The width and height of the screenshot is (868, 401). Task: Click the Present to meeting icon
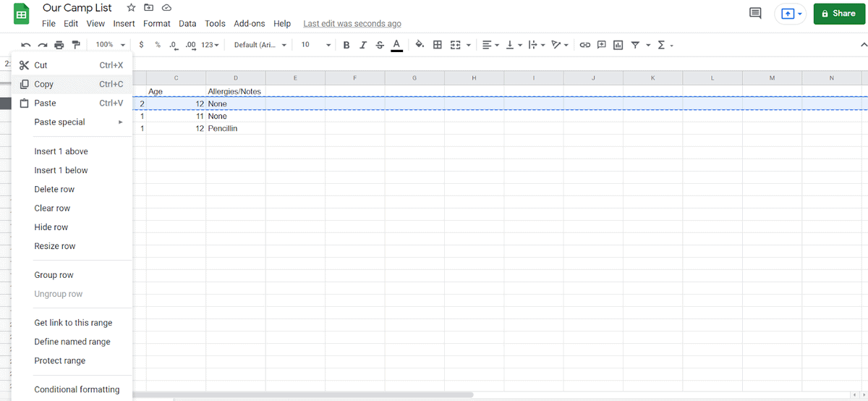click(x=788, y=14)
